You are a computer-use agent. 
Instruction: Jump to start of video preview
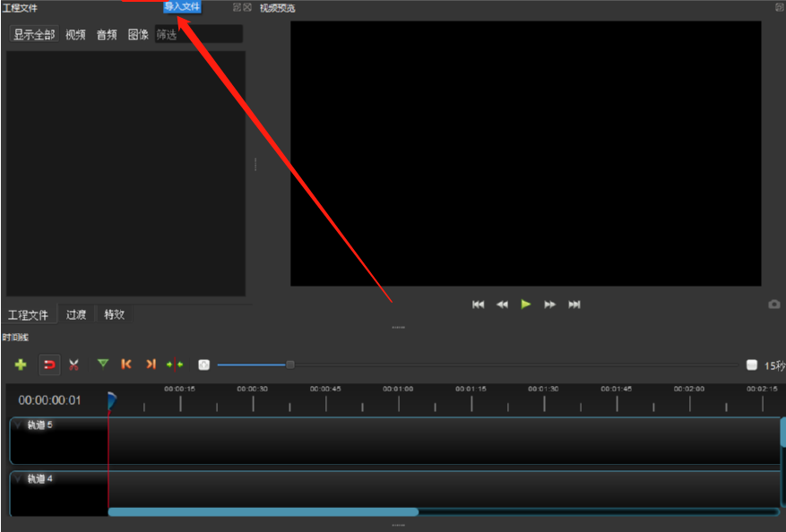pyautogui.click(x=479, y=305)
